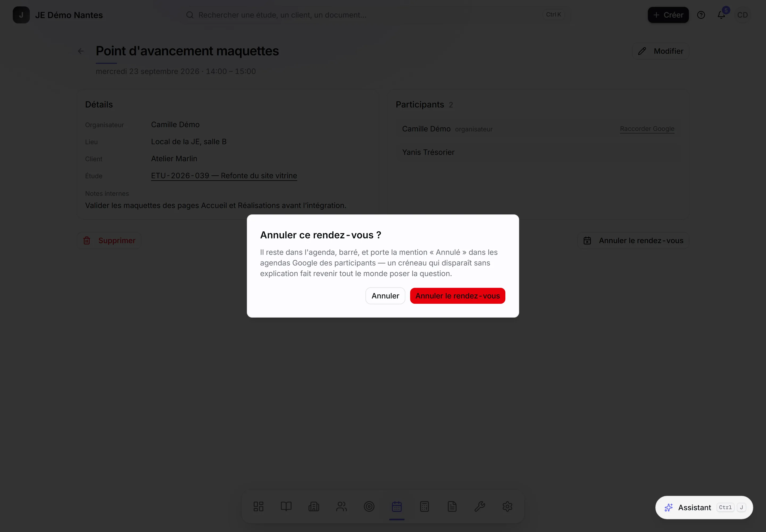Click the internal note Valider les maquettes
The height and width of the screenshot is (532, 766).
[216, 205]
